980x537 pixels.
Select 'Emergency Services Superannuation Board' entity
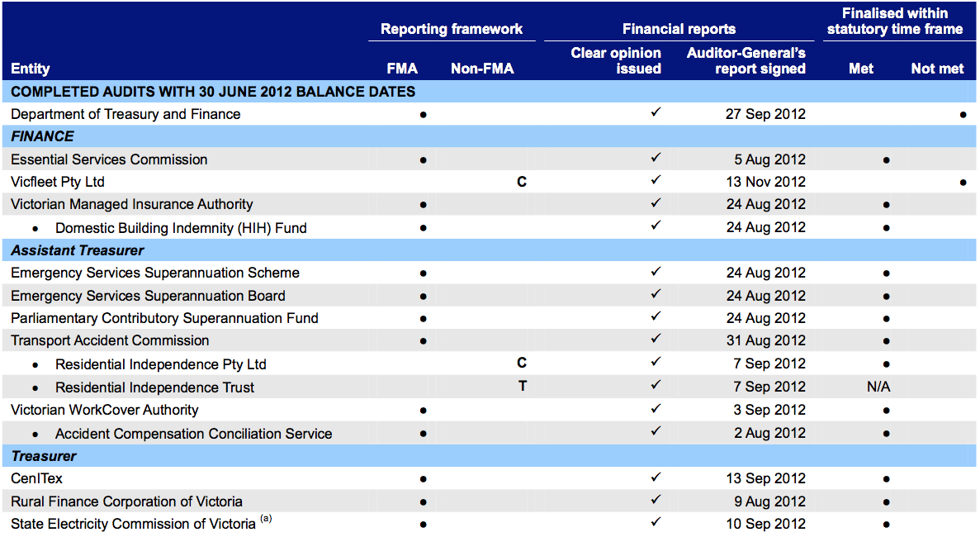pos(148,296)
